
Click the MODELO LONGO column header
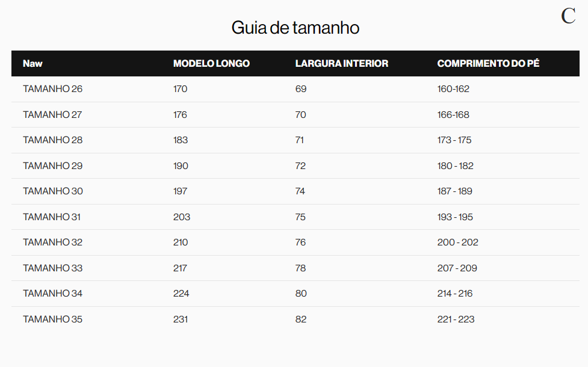click(211, 64)
